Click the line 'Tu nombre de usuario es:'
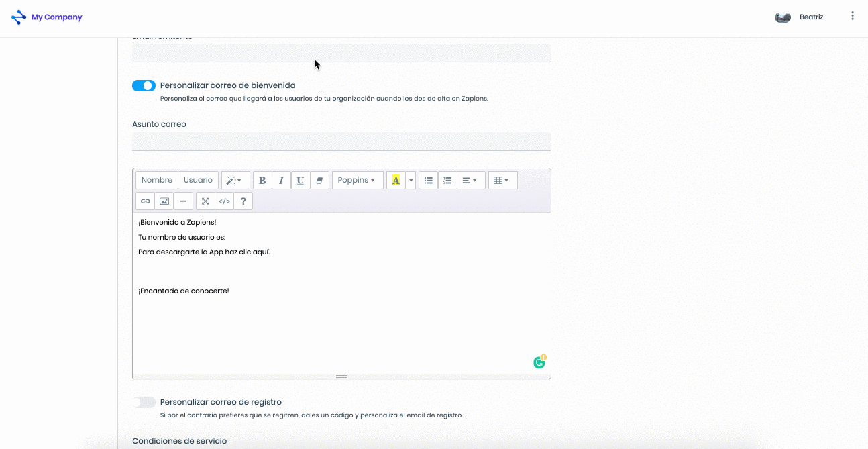This screenshot has height=449, width=868. click(182, 237)
